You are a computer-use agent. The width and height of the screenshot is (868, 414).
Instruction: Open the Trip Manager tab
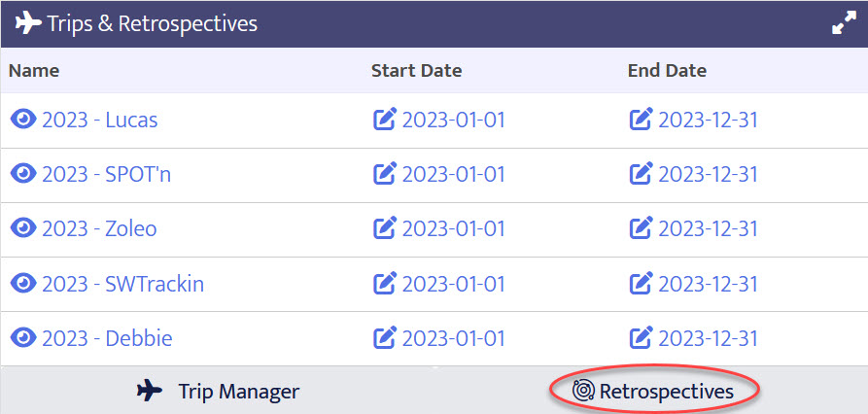(x=218, y=391)
